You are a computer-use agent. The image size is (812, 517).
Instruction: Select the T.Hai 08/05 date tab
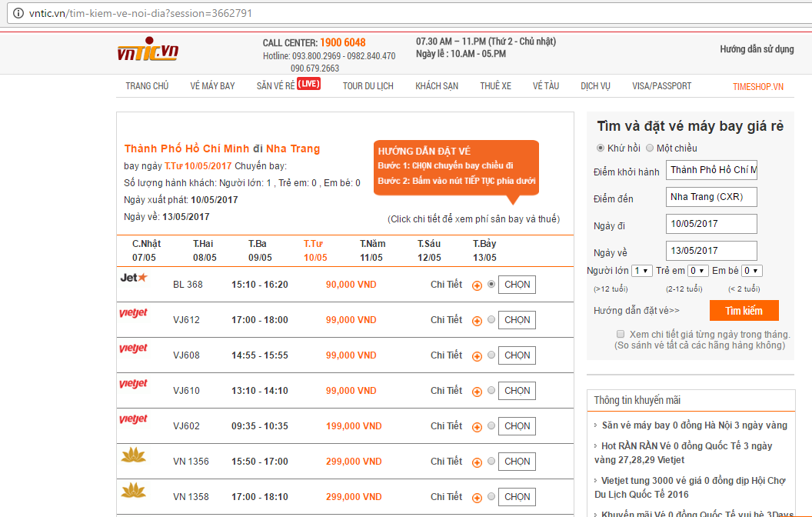pos(204,250)
